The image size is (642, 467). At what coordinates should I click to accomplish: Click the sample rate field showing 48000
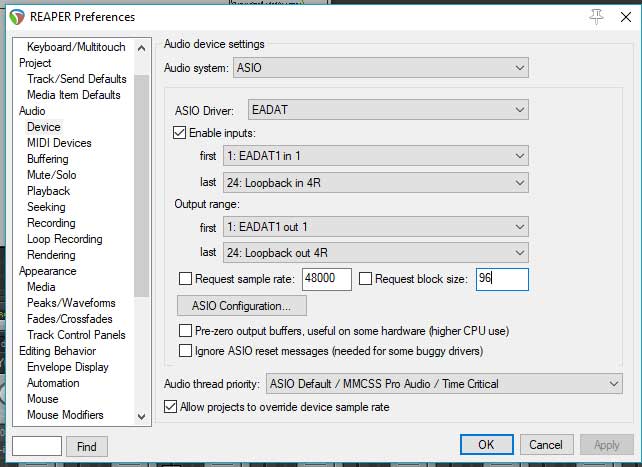[327, 279]
